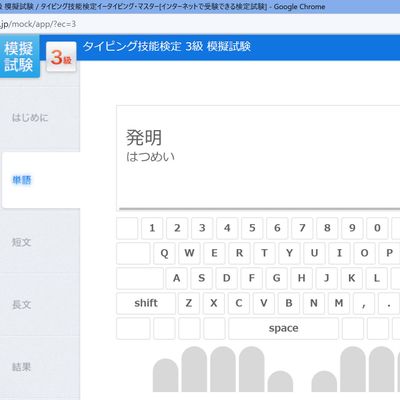Click the D key on virtual keyboard
This screenshot has width=400, height=400.
click(227, 278)
